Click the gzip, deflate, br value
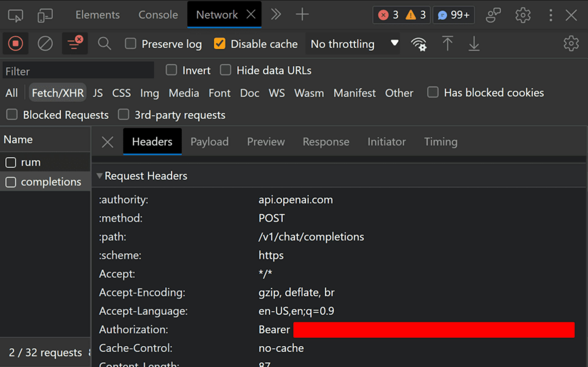 (296, 293)
